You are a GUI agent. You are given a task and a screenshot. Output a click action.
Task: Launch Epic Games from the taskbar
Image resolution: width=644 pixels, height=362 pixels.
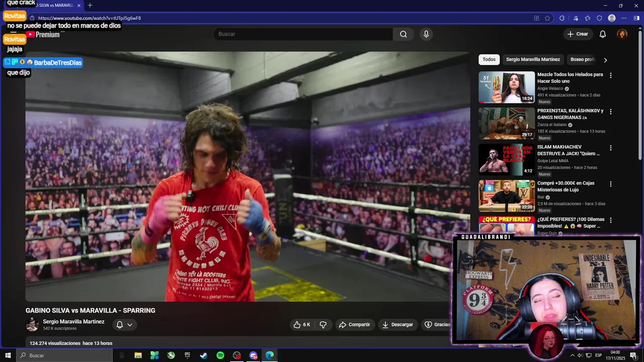coord(187,355)
